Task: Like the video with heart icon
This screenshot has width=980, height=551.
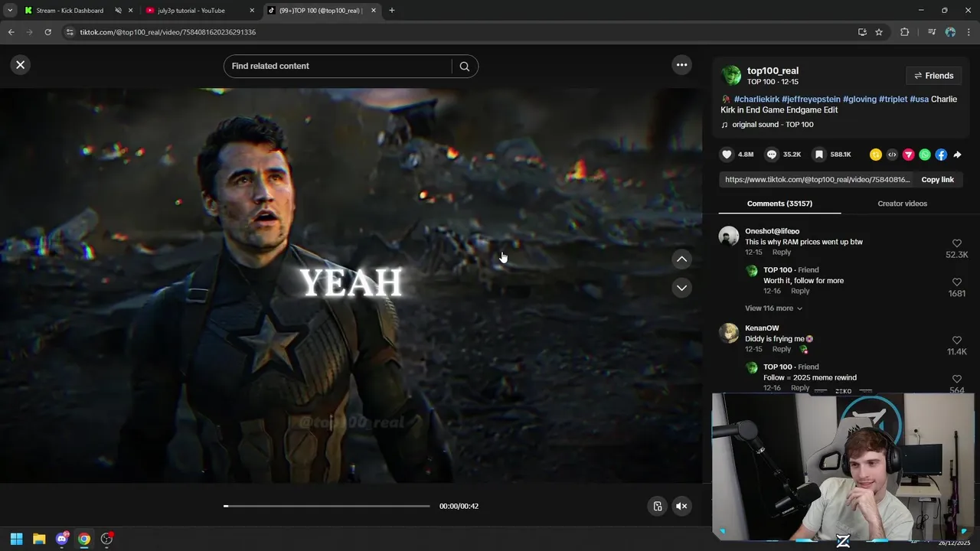Action: [727, 155]
